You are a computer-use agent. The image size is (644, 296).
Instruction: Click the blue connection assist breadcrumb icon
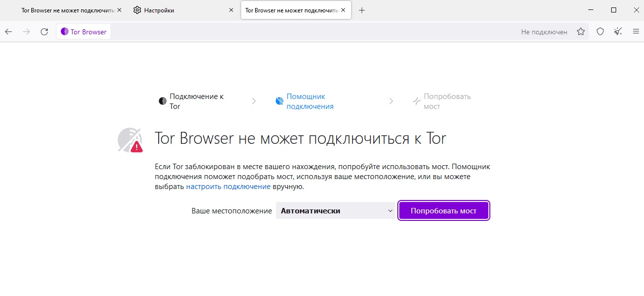click(x=279, y=101)
